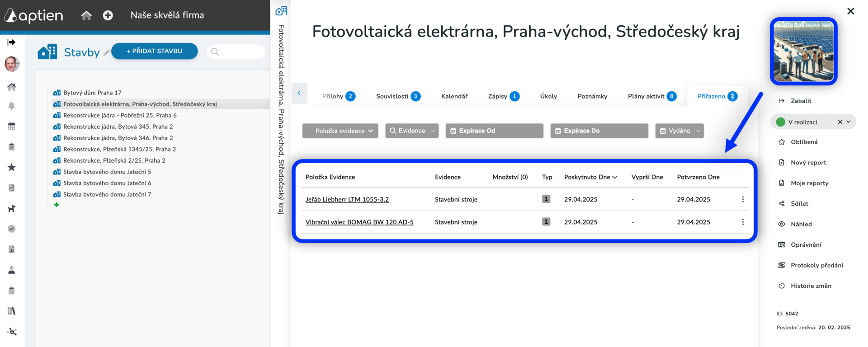
Task: Click Naše skvělá firma title
Action: tap(167, 15)
